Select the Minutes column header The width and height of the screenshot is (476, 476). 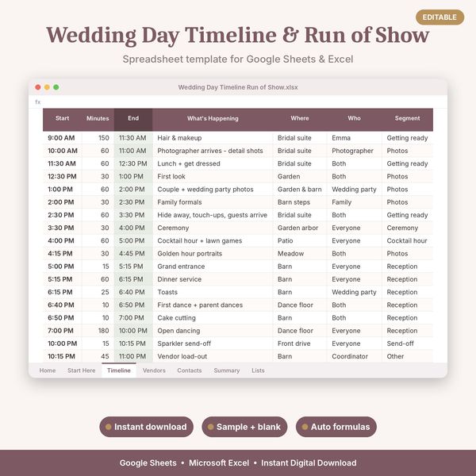(x=98, y=118)
